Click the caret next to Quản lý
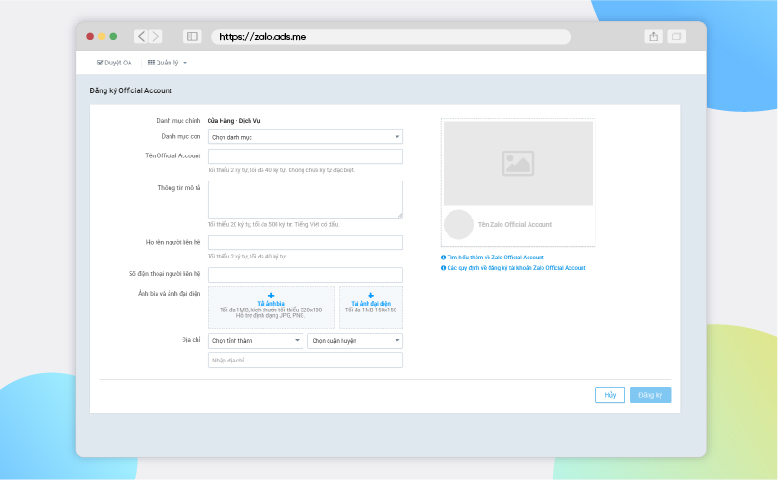 185,63
